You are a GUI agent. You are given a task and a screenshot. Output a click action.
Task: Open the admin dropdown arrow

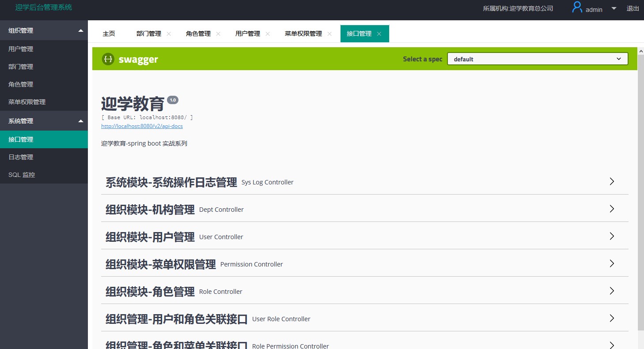(x=614, y=8)
